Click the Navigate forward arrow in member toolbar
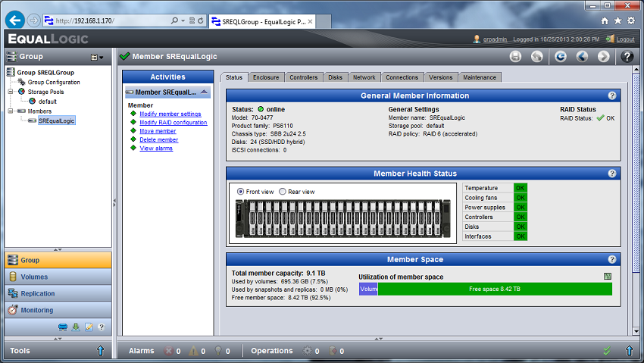This screenshot has width=644, height=363. (603, 57)
